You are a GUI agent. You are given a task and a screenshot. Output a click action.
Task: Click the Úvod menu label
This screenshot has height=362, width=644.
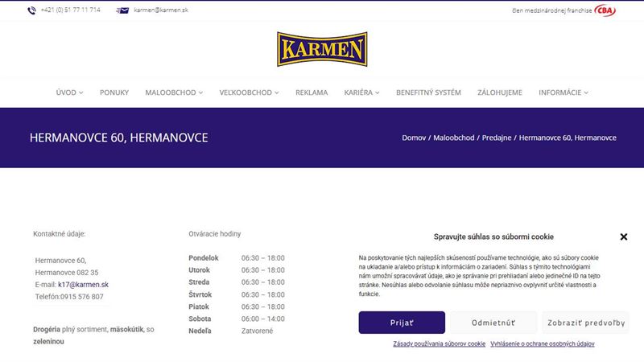(66, 93)
